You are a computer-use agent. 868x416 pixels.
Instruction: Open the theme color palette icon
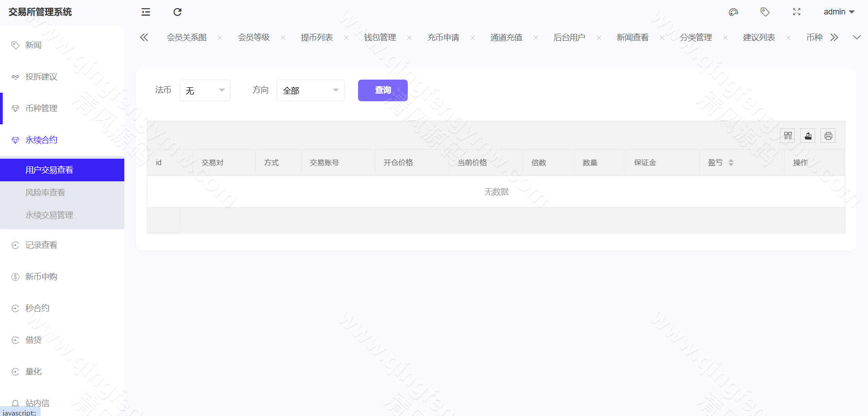coord(733,12)
